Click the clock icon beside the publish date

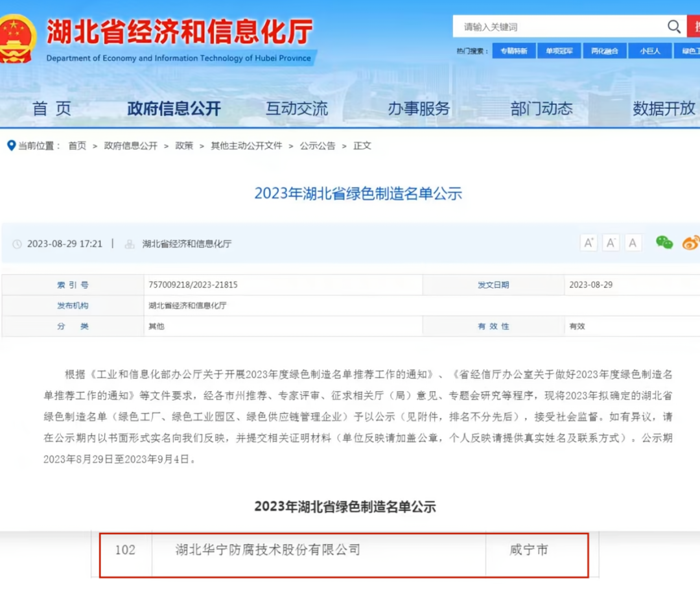17,243
